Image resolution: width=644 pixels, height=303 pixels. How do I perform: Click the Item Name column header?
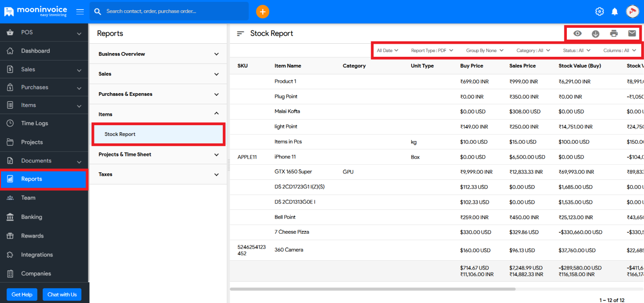click(288, 66)
